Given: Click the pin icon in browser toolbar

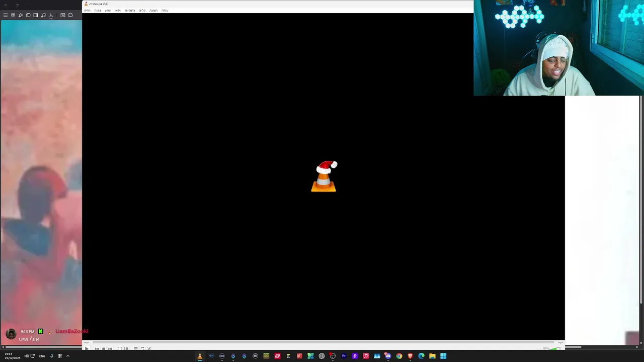Looking at the screenshot, I should tap(21, 15).
